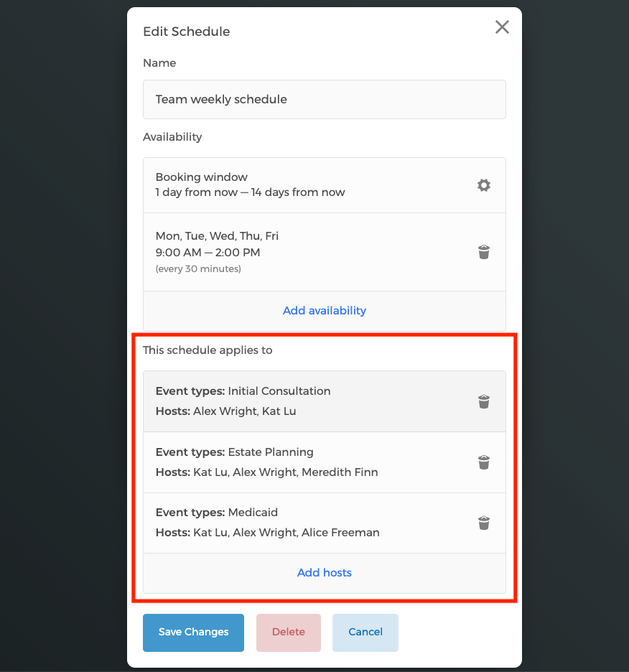Select the Edit Schedule dialog title

click(x=187, y=32)
